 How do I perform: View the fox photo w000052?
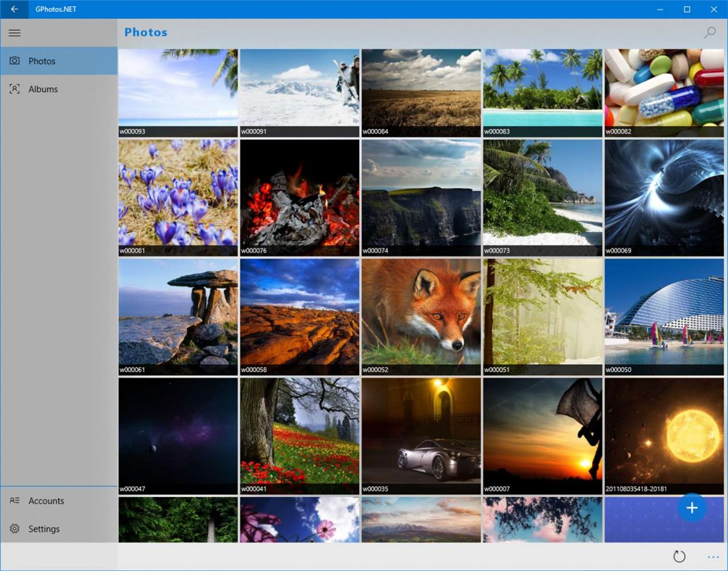coord(420,315)
